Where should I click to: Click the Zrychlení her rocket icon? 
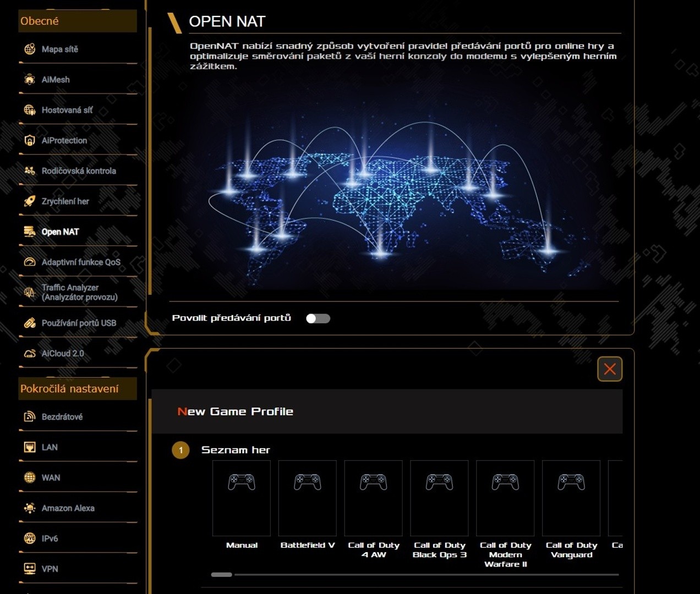(30, 201)
